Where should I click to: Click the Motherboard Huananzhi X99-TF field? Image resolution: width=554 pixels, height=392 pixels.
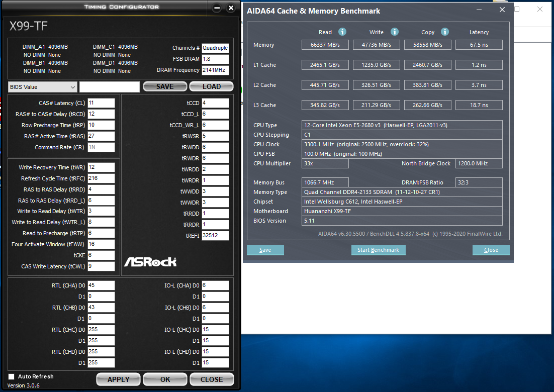tap(402, 211)
